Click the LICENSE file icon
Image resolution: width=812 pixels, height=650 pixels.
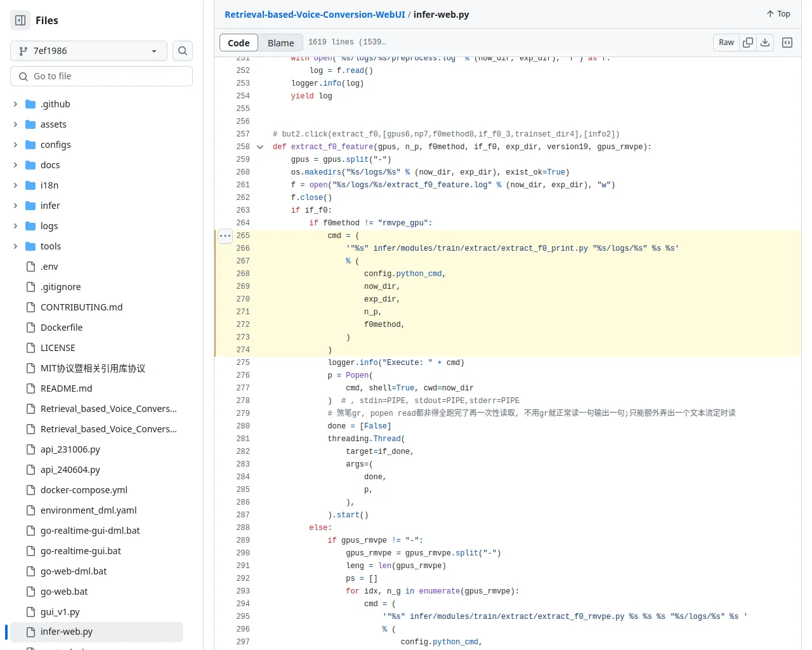pos(30,348)
